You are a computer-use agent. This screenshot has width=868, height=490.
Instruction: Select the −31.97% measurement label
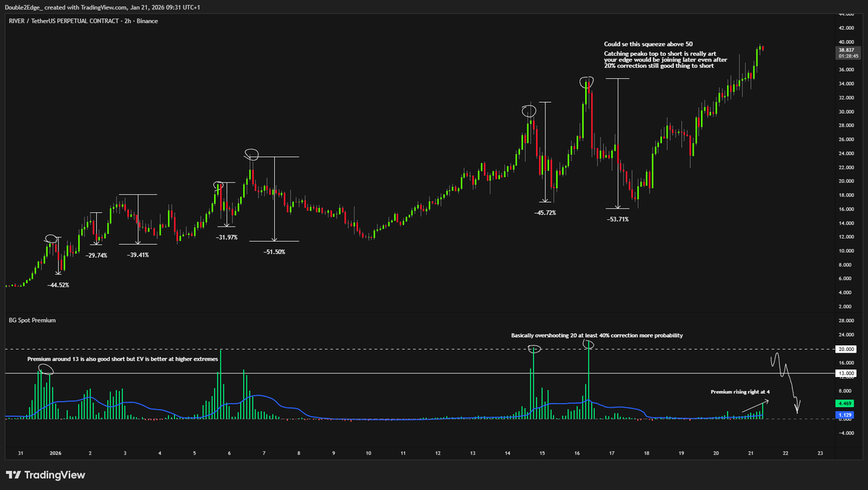pyautogui.click(x=227, y=237)
